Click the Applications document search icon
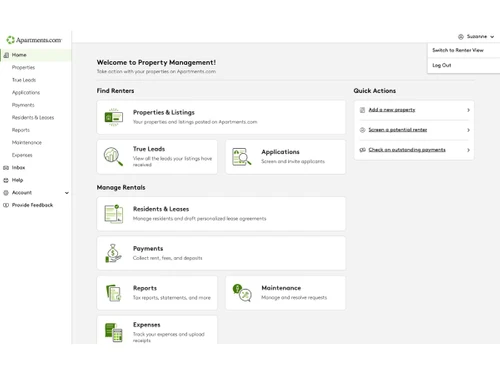This screenshot has width=500, height=375. [x=242, y=157]
